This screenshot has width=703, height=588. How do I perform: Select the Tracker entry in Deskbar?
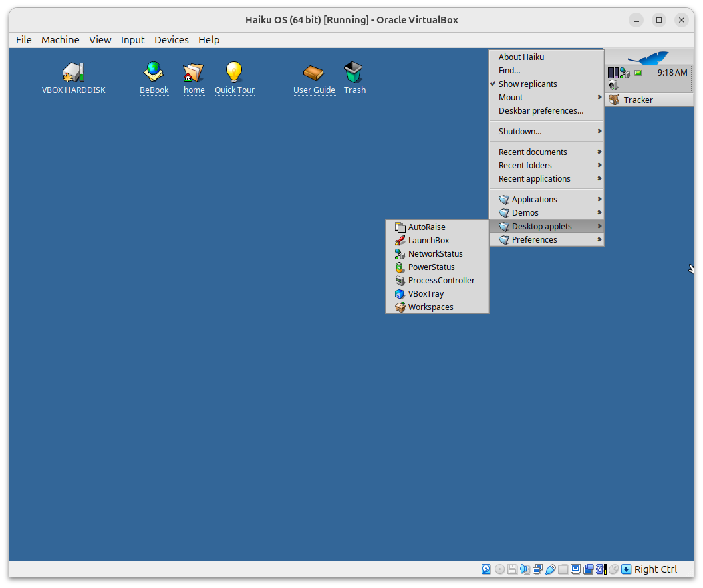click(x=649, y=100)
